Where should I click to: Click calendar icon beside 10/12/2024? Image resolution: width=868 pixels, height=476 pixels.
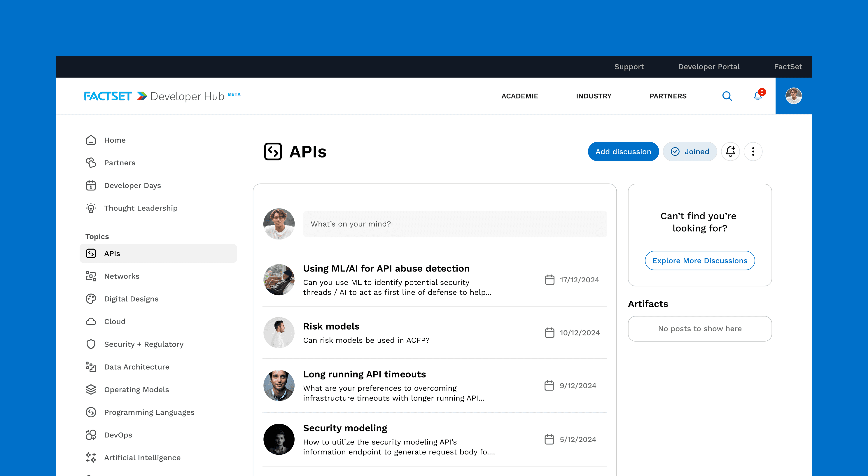tap(549, 333)
